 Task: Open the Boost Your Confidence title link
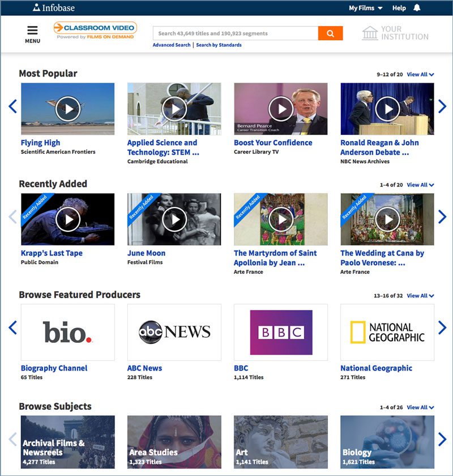(x=273, y=143)
